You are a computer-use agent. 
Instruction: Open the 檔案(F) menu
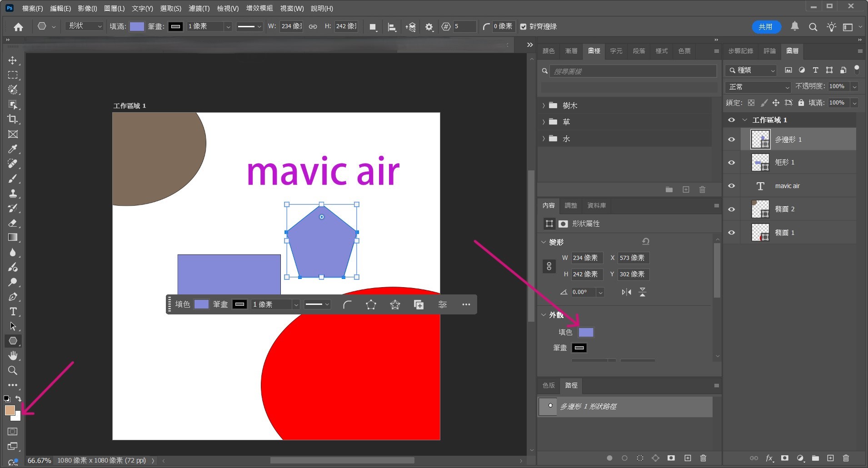click(32, 8)
